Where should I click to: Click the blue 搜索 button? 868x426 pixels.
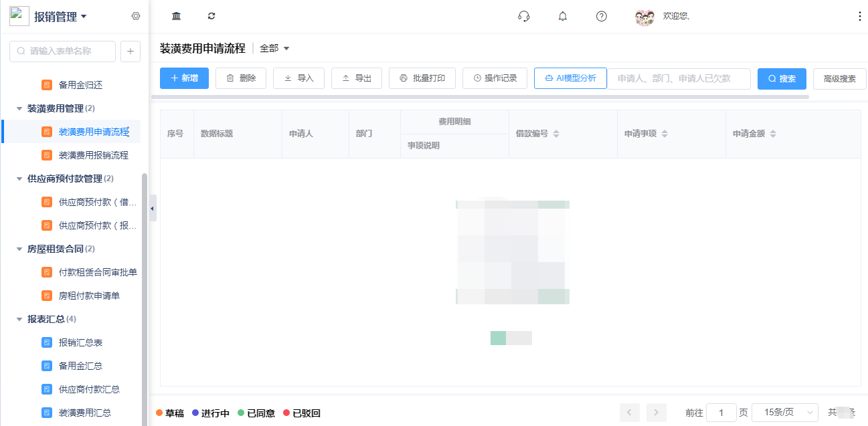click(x=782, y=78)
